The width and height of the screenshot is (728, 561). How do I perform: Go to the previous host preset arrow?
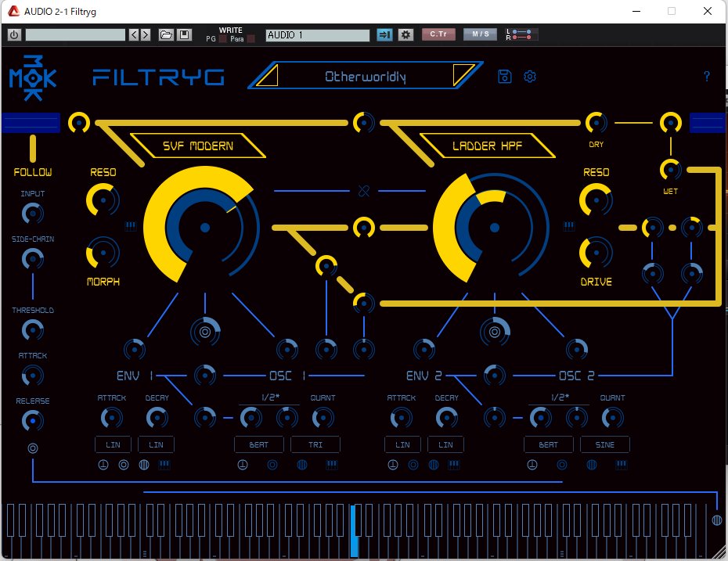click(x=134, y=34)
